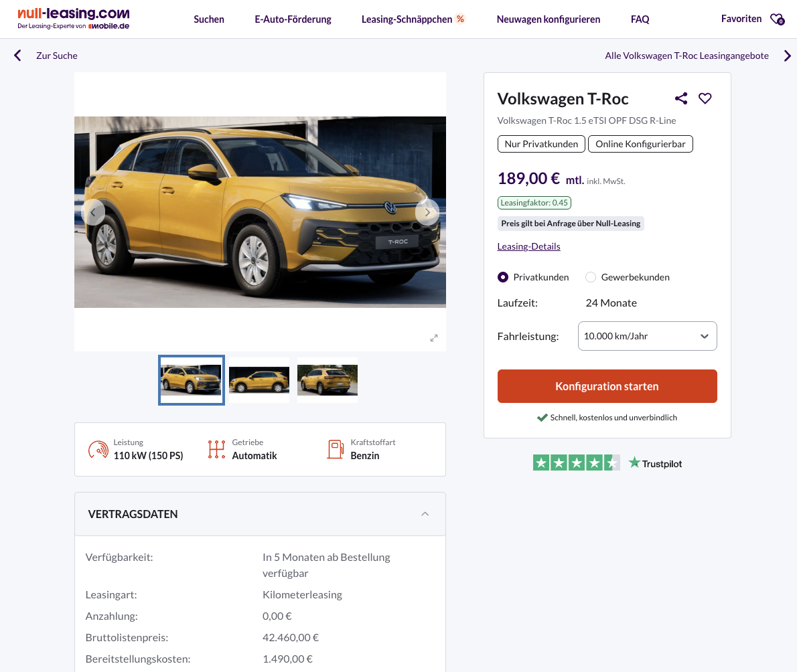The height and width of the screenshot is (672, 797).
Task: Select the side-view car thumbnail
Action: point(259,380)
